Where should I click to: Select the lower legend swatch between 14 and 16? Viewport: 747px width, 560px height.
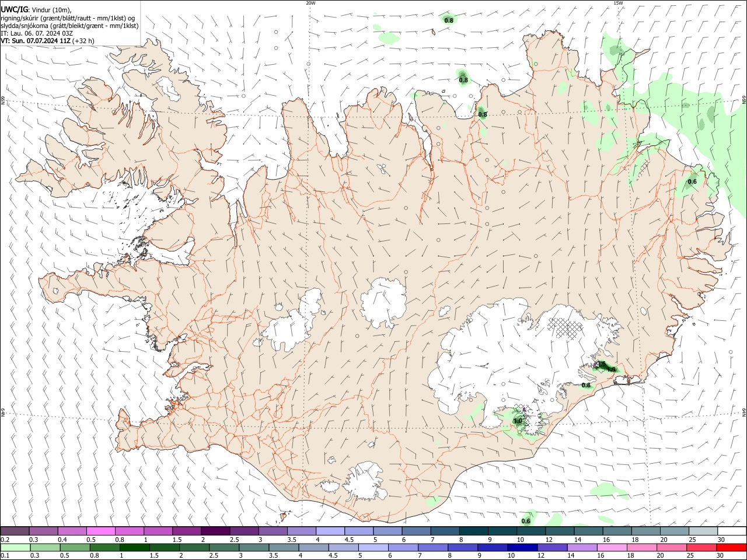tap(582, 547)
